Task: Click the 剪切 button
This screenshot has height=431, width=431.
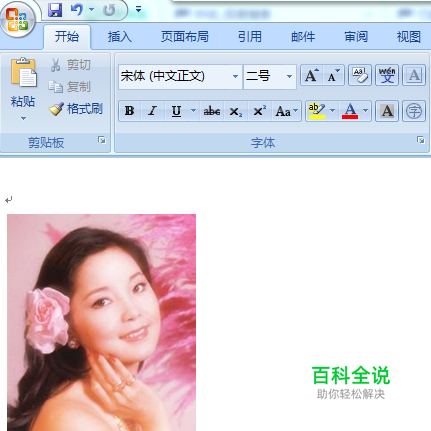Action: tap(70, 65)
